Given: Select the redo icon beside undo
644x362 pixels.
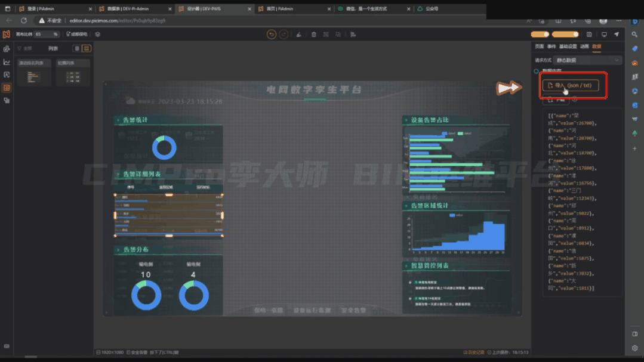Looking at the screenshot, I should pyautogui.click(x=284, y=35).
